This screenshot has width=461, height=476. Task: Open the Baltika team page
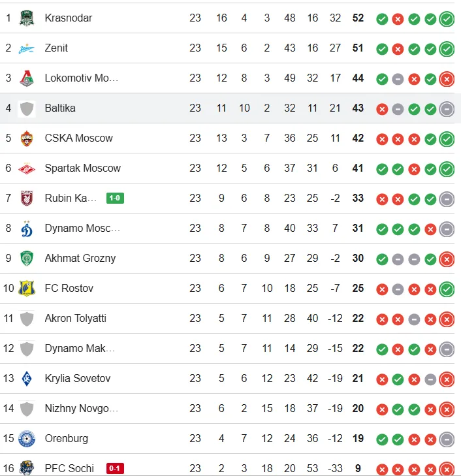tap(60, 108)
